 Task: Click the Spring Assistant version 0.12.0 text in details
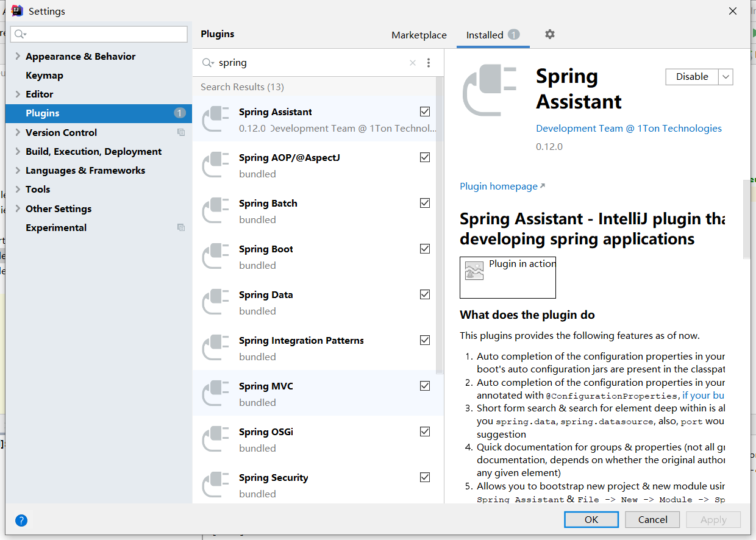pos(549,146)
